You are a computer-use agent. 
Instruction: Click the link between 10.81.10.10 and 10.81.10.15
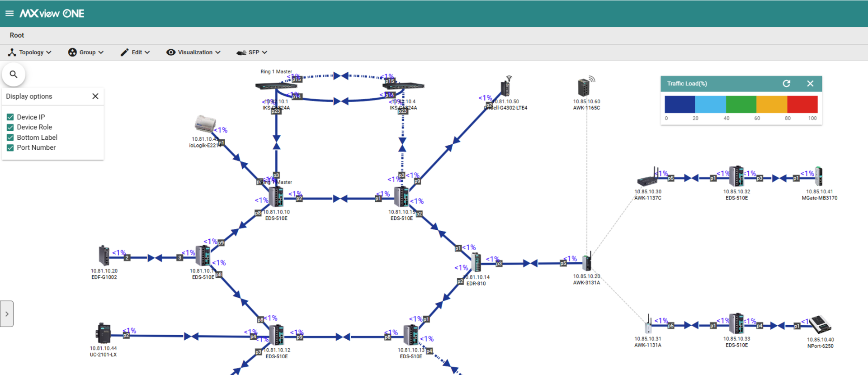click(x=339, y=199)
